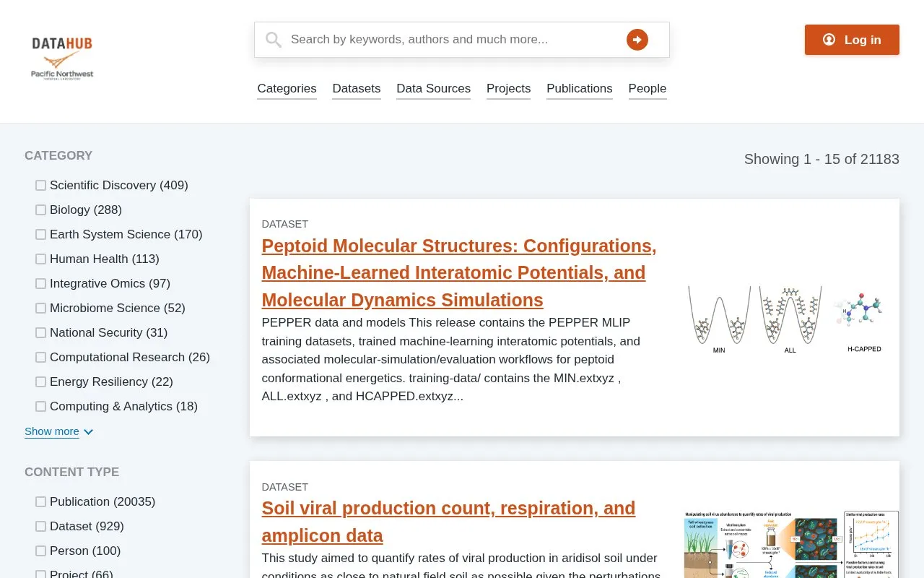Open the People navigation item
Image resolution: width=924 pixels, height=578 pixels.
[648, 88]
